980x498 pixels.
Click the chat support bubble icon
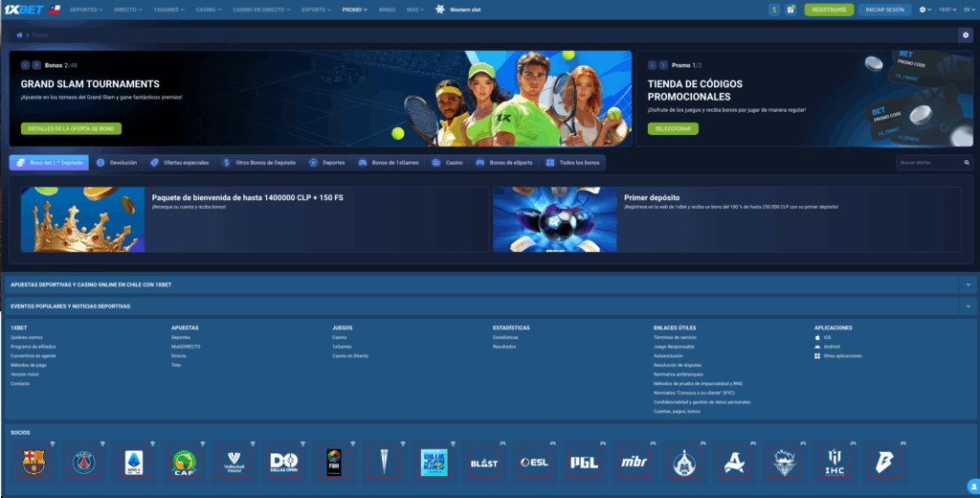(x=973, y=487)
